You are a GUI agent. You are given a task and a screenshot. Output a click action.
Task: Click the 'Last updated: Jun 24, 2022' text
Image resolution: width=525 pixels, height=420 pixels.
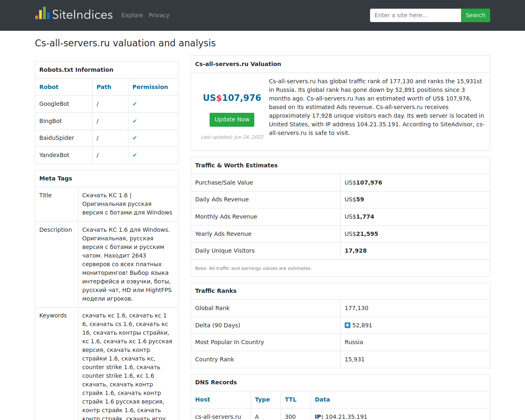pyautogui.click(x=232, y=137)
